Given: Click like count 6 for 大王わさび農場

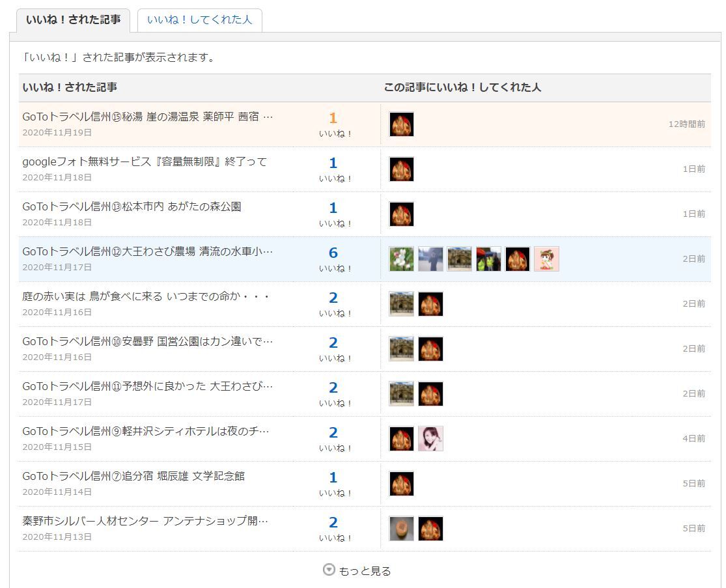Looking at the screenshot, I should [x=333, y=253].
